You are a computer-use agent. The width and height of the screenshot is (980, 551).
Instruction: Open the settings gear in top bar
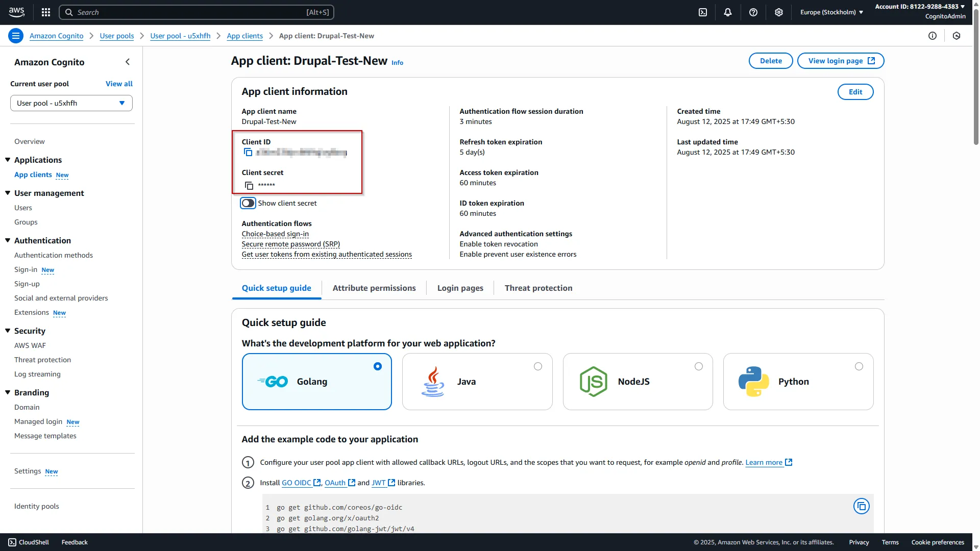(x=779, y=12)
